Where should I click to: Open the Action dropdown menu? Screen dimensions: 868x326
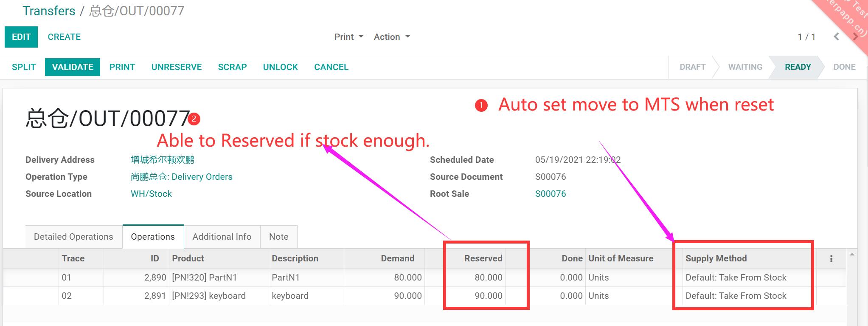(392, 37)
